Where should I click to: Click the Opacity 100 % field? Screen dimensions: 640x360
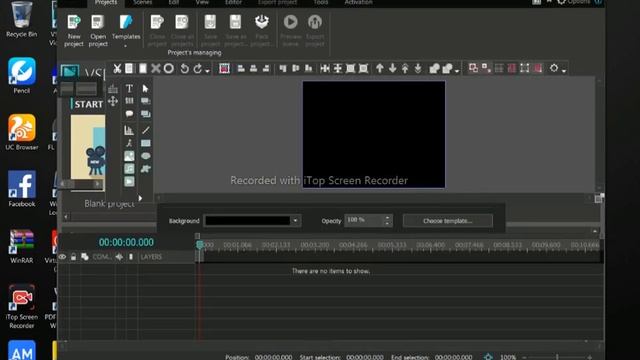pos(364,220)
